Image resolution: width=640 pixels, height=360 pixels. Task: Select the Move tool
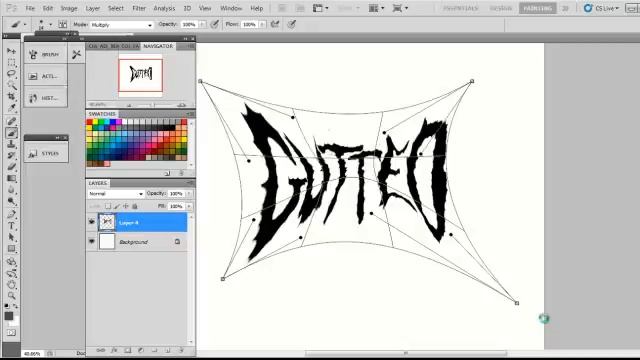click(x=11, y=51)
